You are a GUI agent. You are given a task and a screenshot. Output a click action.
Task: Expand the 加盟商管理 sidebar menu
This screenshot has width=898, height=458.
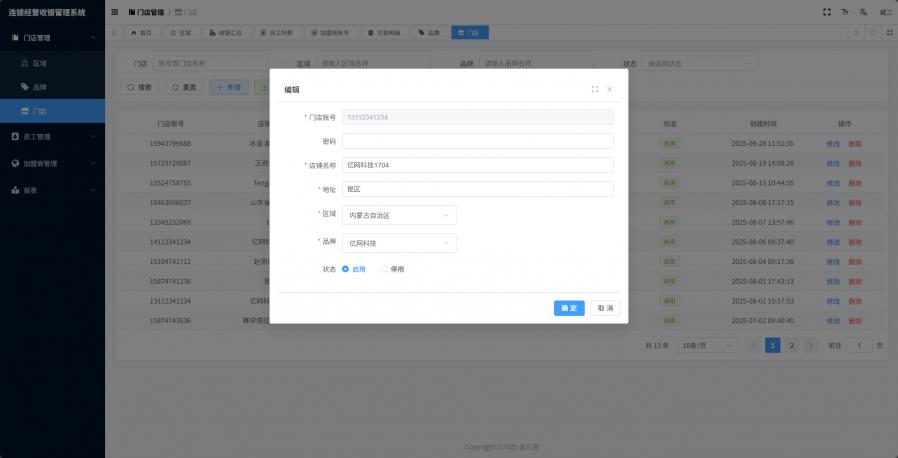coord(52,163)
